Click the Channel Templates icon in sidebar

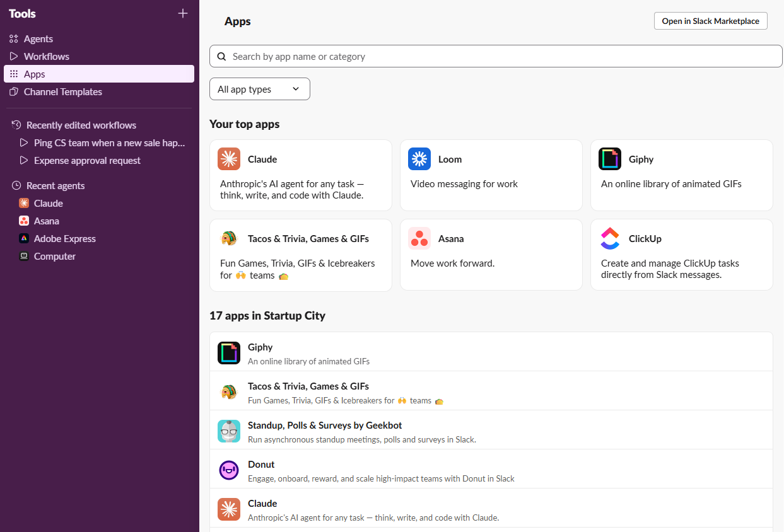[14, 92]
